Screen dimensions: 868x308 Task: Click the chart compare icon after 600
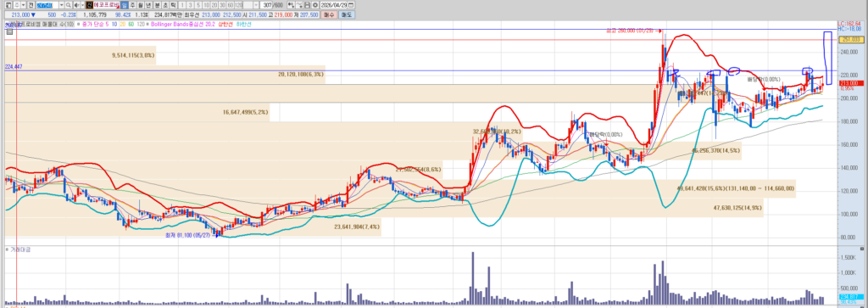pos(292,5)
